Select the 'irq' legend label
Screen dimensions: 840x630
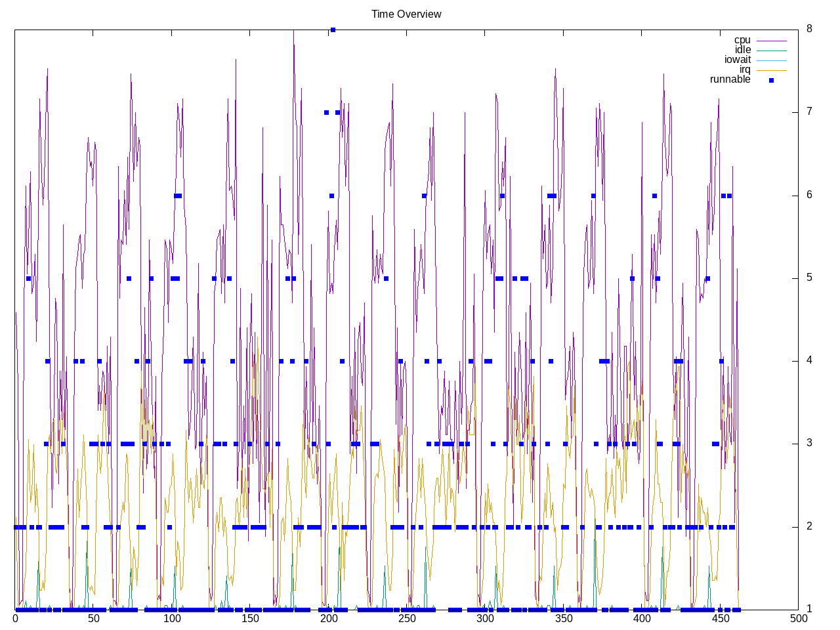point(744,70)
